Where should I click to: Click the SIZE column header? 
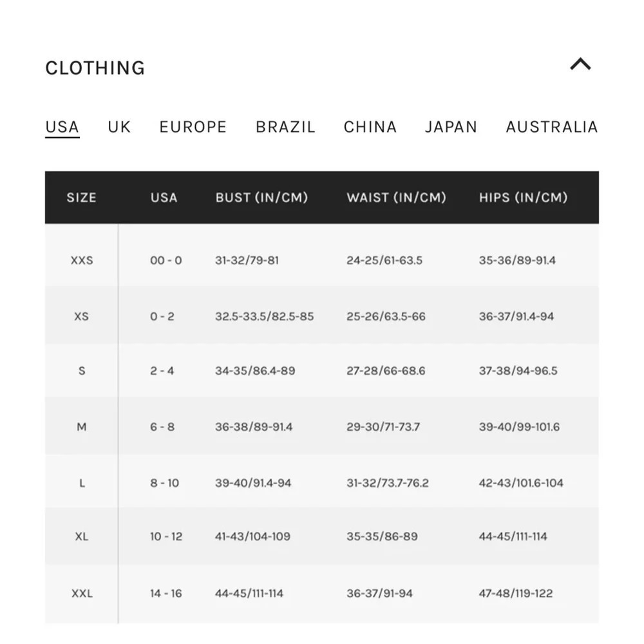(x=81, y=198)
